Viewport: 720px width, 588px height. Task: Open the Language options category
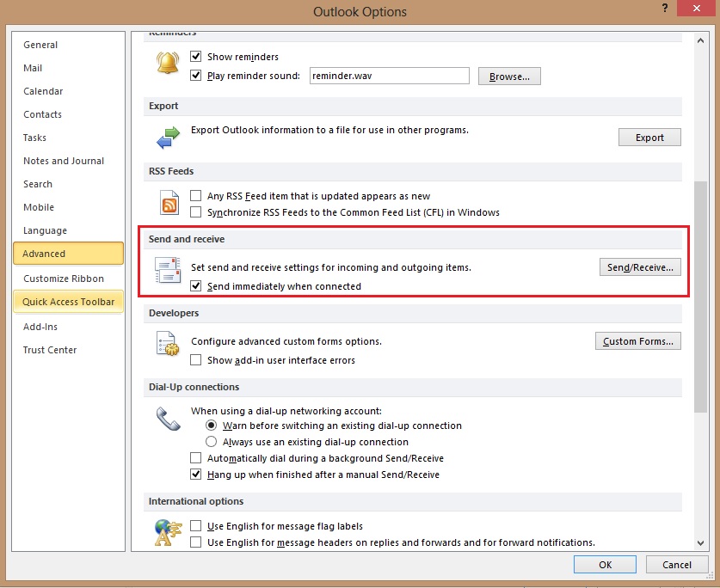point(69,230)
